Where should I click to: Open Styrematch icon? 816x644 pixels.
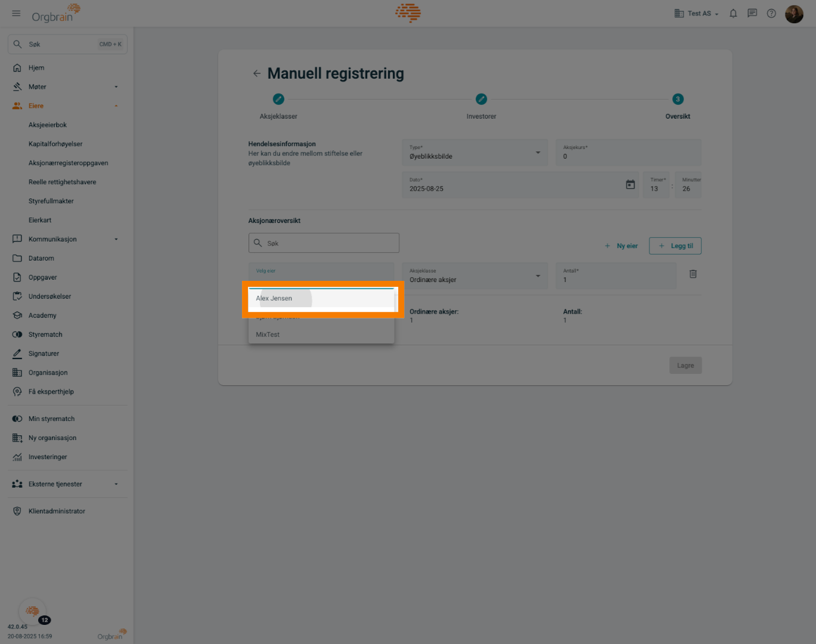point(17,335)
